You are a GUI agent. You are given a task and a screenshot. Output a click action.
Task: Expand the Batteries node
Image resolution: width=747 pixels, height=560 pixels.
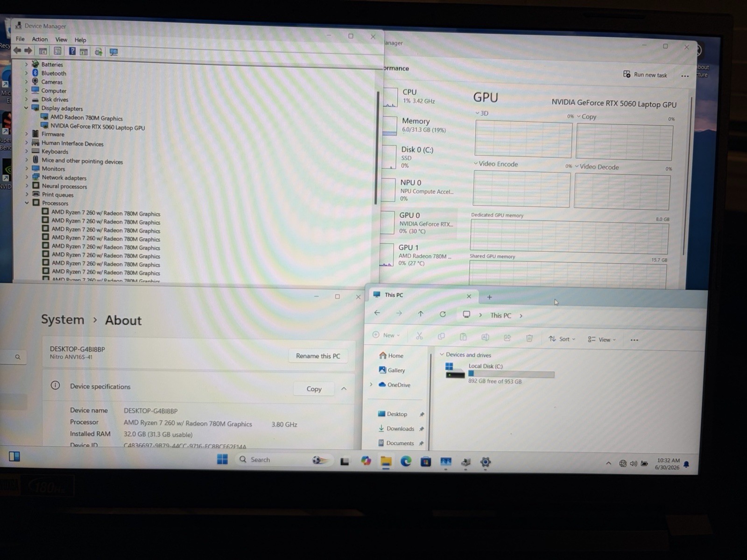(26, 64)
